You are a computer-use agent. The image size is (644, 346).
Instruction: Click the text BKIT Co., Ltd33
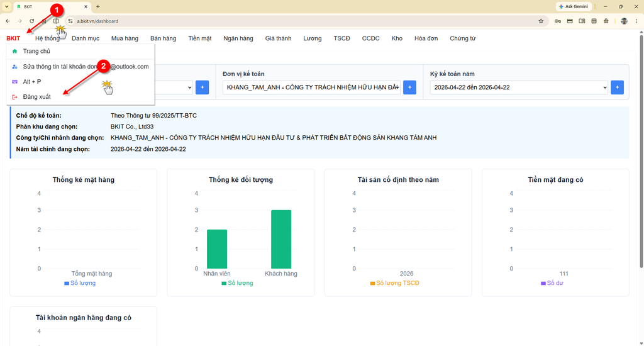click(132, 127)
